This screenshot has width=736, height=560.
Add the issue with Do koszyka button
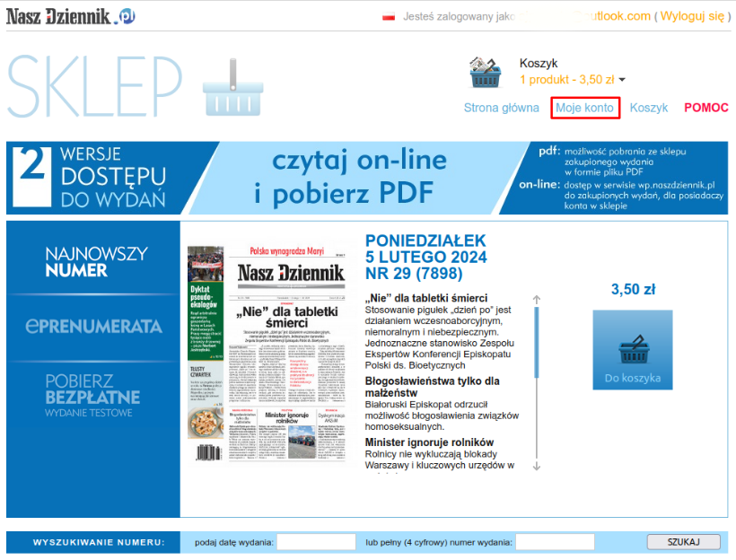[633, 350]
